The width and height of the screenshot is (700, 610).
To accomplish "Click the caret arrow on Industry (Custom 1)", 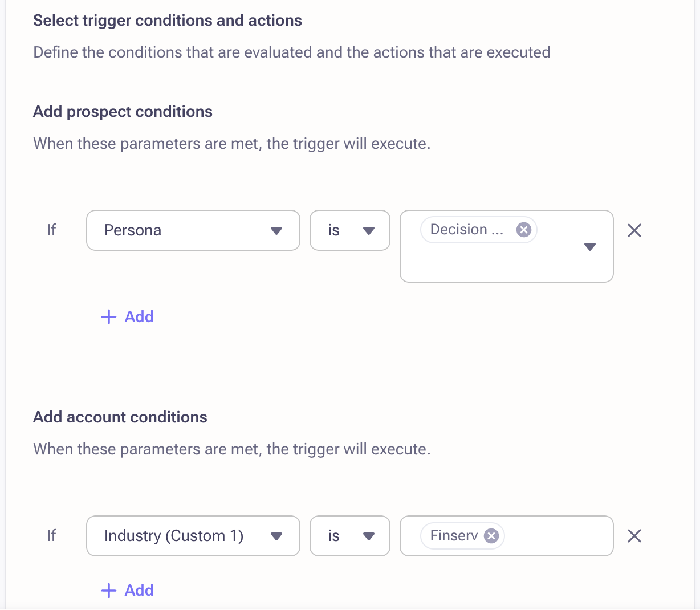I will (276, 536).
